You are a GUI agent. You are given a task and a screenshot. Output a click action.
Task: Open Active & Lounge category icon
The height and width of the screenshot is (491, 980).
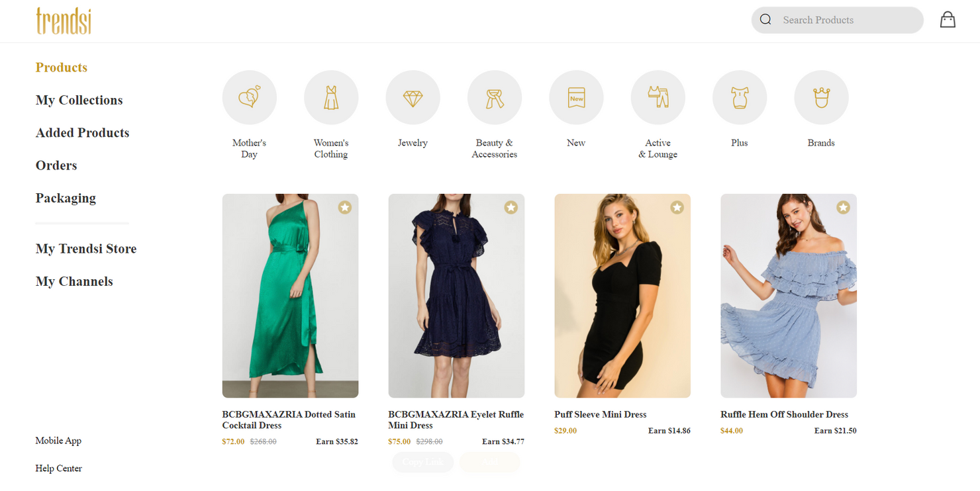(x=658, y=97)
